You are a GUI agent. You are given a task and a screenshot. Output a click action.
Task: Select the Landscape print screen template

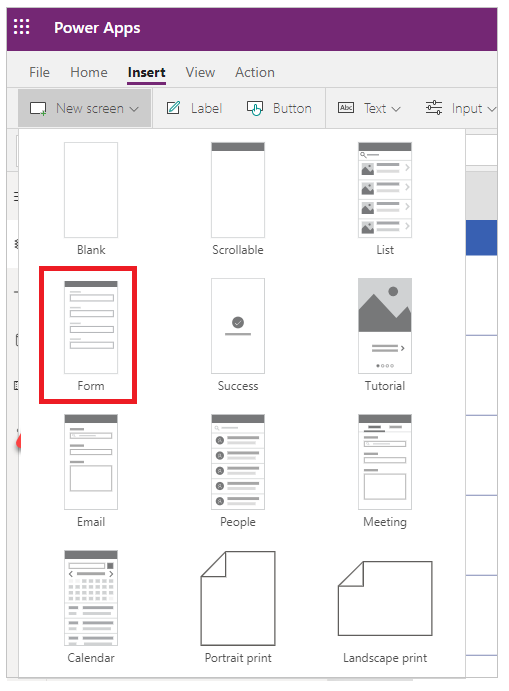point(385,612)
